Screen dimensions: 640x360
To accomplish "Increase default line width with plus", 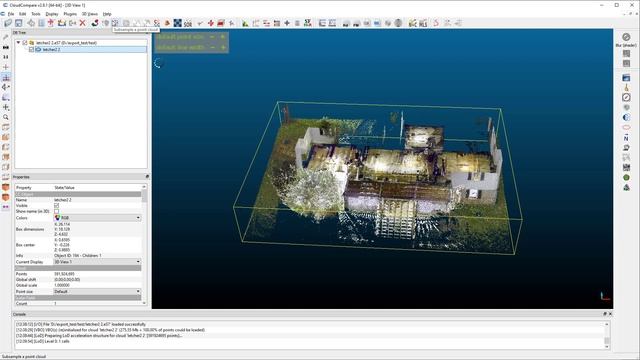I will coord(223,47).
